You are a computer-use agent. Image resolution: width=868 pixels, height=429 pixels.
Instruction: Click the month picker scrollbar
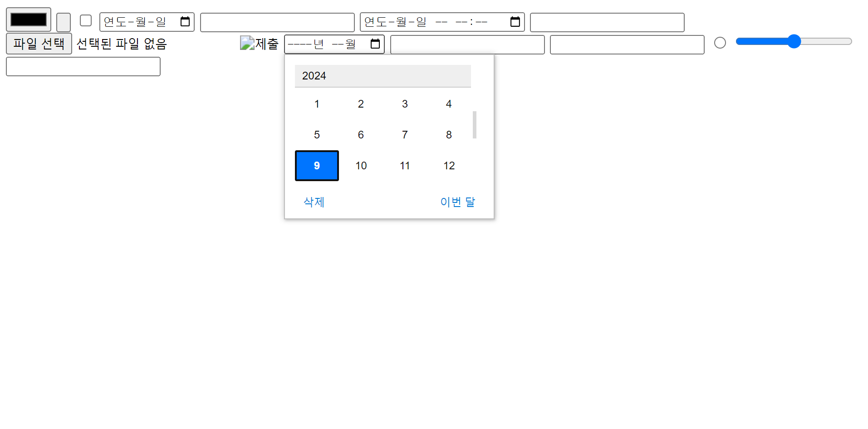(x=475, y=125)
